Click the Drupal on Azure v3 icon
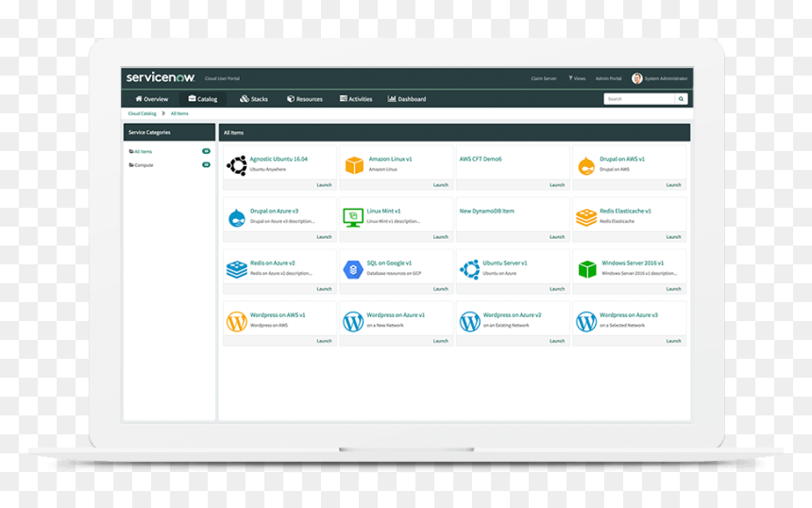Screen dimensions: 812x508 [237, 217]
